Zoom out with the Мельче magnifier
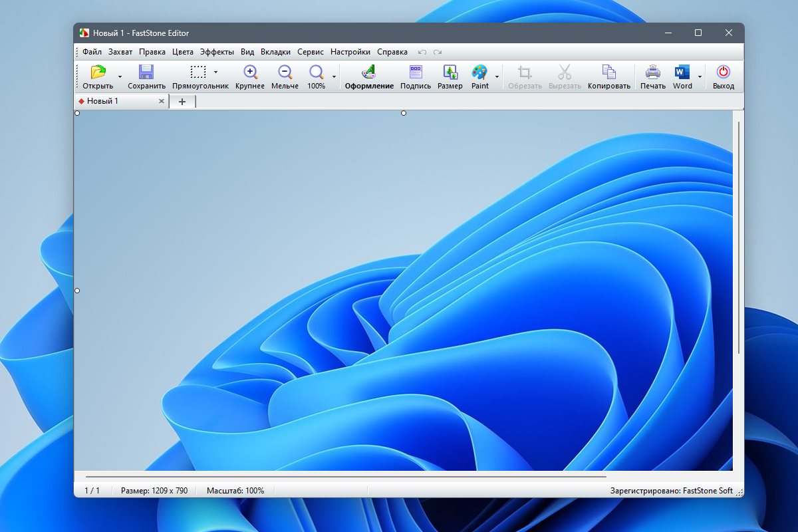Screen dimensions: 798x532 tap(285, 77)
